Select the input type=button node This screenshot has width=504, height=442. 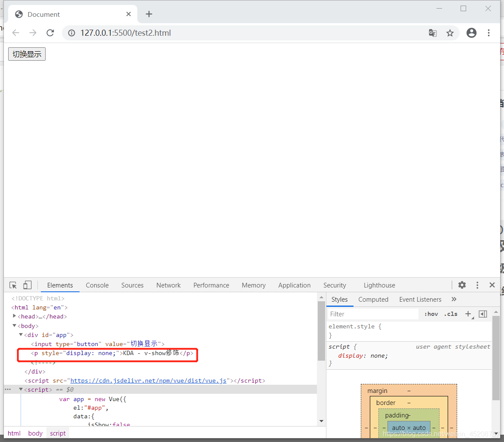click(98, 344)
